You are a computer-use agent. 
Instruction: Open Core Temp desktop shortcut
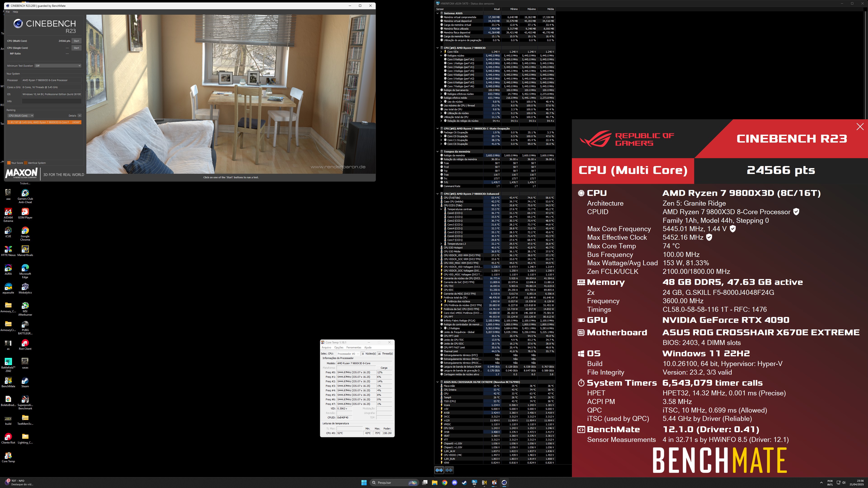pyautogui.click(x=8, y=457)
